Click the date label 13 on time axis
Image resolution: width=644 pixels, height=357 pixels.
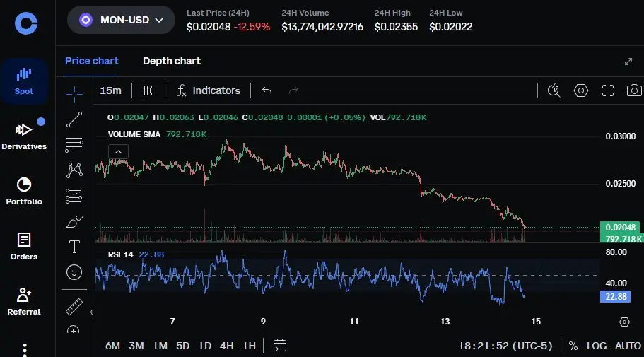[x=445, y=321]
